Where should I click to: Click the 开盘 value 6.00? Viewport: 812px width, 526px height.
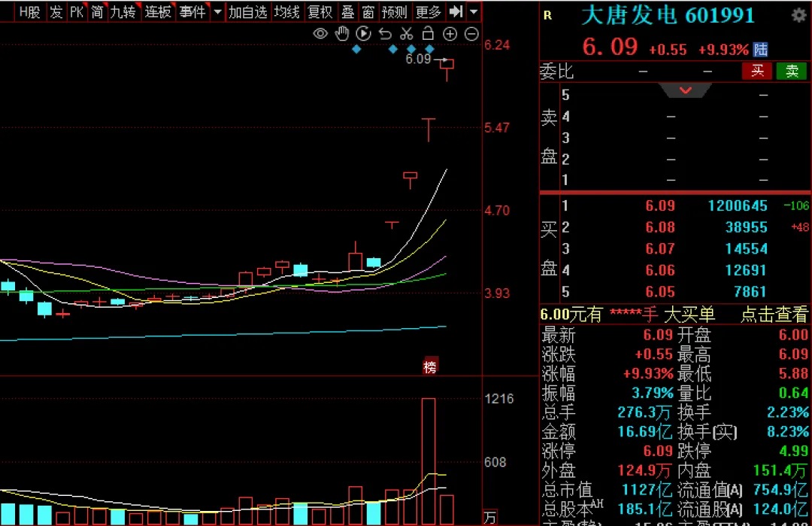pyautogui.click(x=793, y=335)
